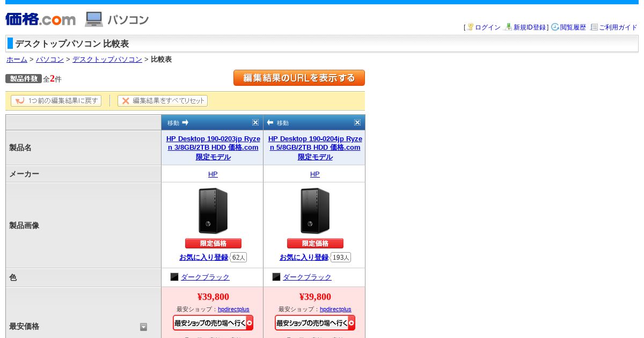Click HP maker link for 190-0203jp
644x338 pixels.
pyautogui.click(x=213, y=174)
